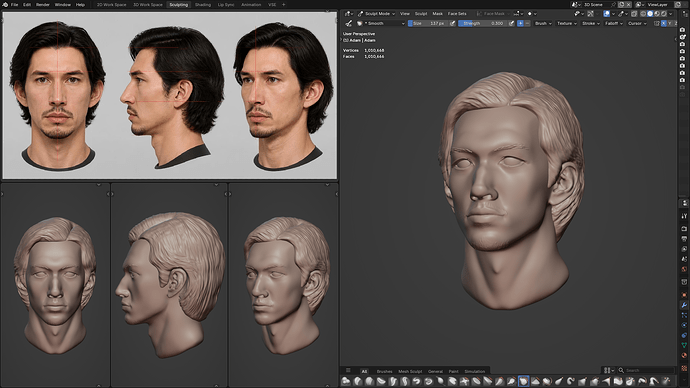Open the Smooth brush selector dropdown
The height and width of the screenshot is (388, 690).
coord(381,23)
